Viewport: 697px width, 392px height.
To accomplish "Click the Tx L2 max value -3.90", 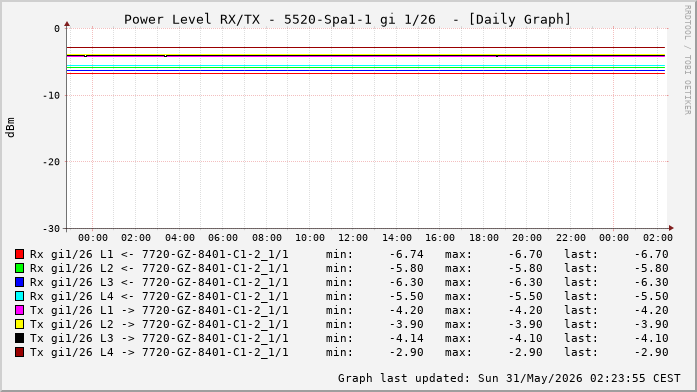I will (x=525, y=324).
